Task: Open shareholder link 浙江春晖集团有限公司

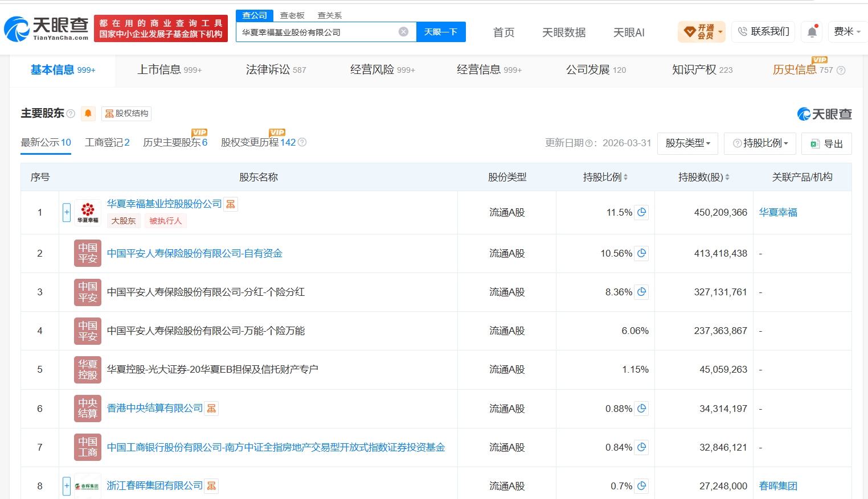Action: [x=155, y=485]
